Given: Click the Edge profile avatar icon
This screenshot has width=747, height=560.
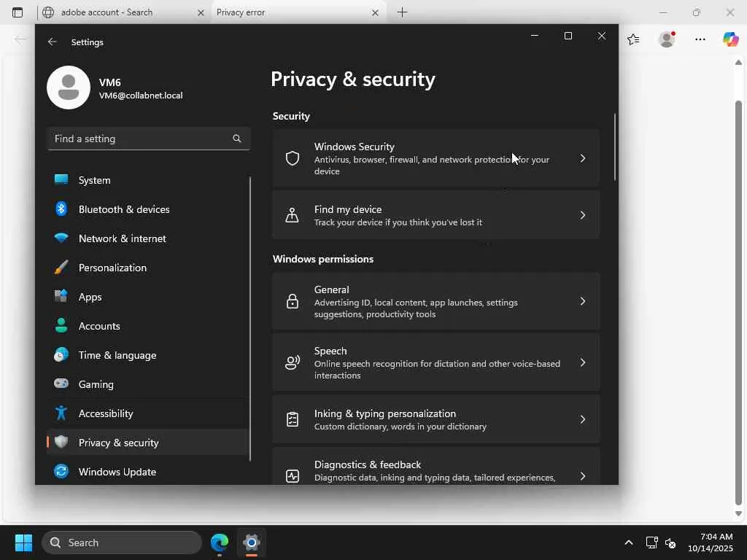Looking at the screenshot, I should pos(667,39).
